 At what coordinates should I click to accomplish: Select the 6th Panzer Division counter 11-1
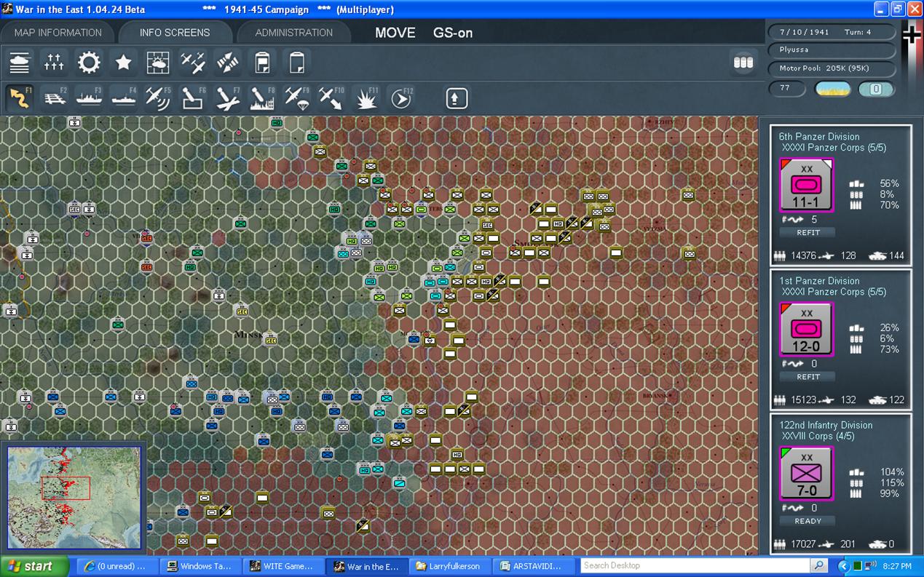(807, 186)
